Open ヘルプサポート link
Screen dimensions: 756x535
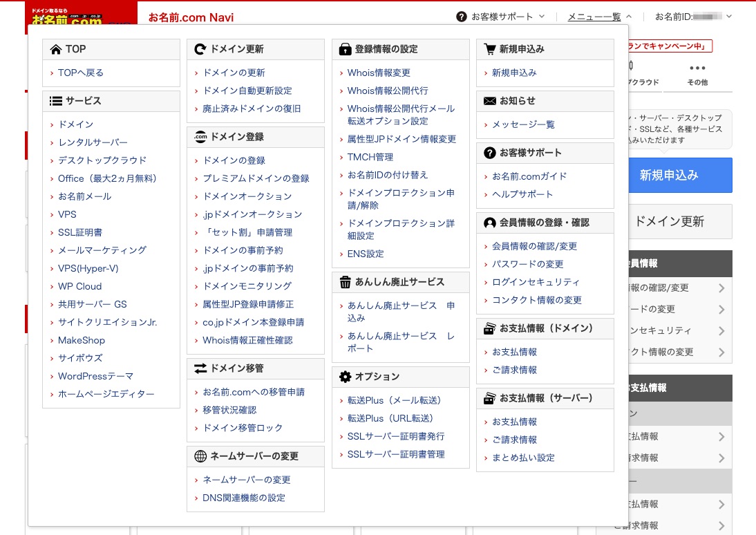click(522, 194)
